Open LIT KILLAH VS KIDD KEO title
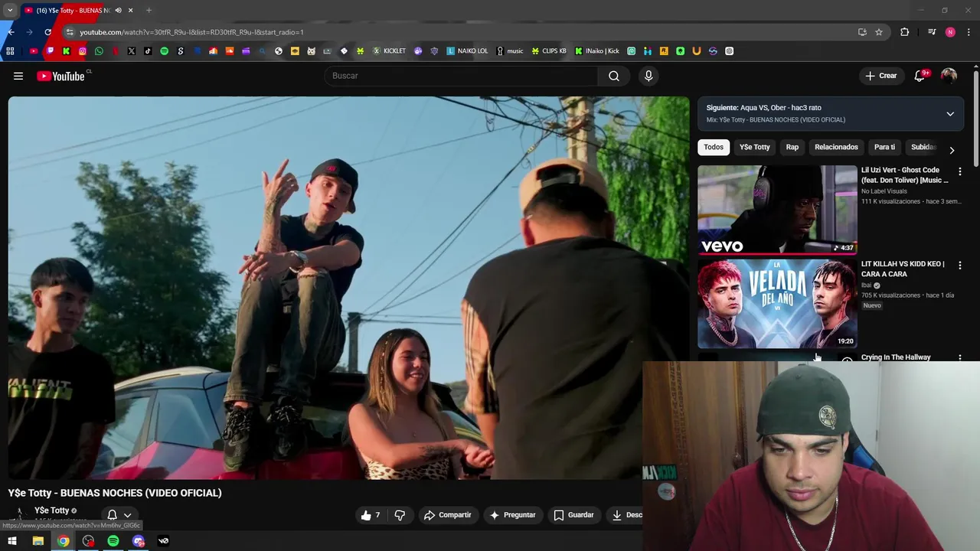 [903, 269]
